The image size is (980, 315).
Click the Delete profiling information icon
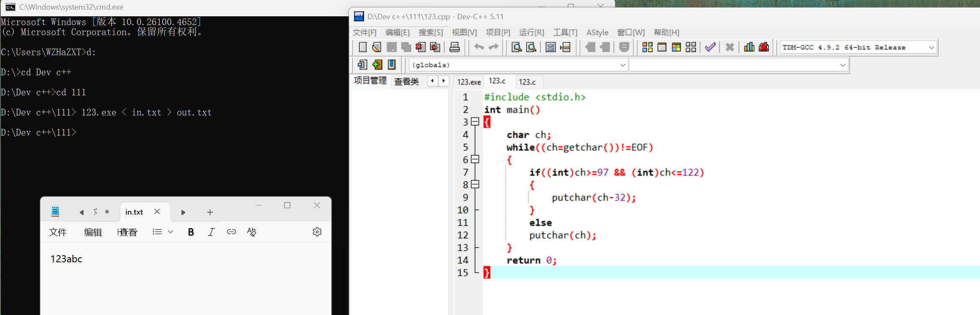click(x=764, y=47)
